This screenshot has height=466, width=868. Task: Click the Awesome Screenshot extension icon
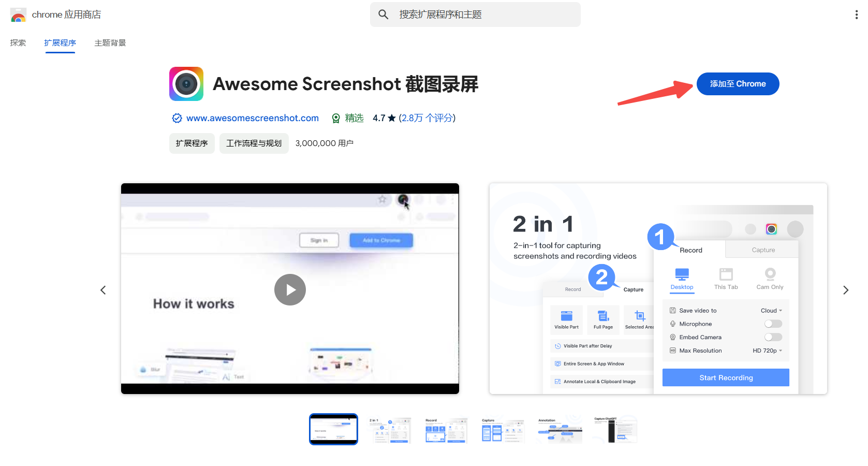click(x=186, y=84)
